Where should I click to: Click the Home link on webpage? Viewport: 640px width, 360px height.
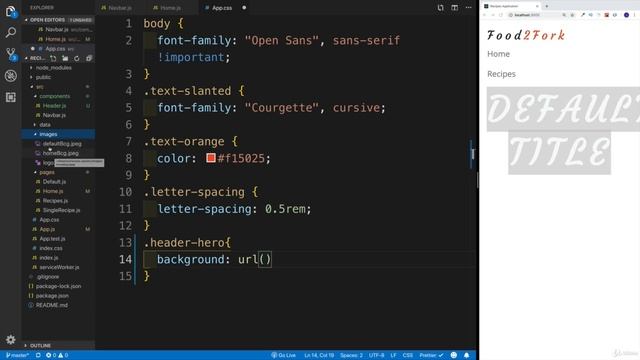click(x=498, y=54)
